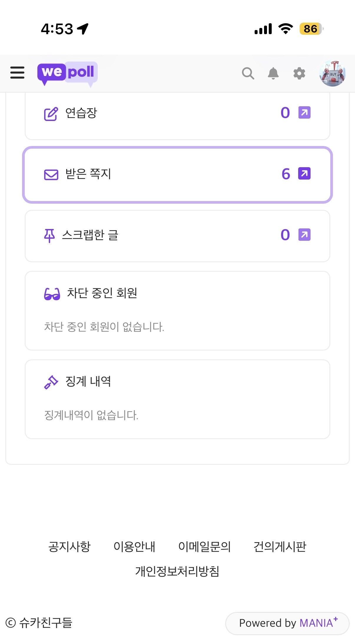Click the Powered by MANIA button
This screenshot has width=355, height=644.
(287, 623)
